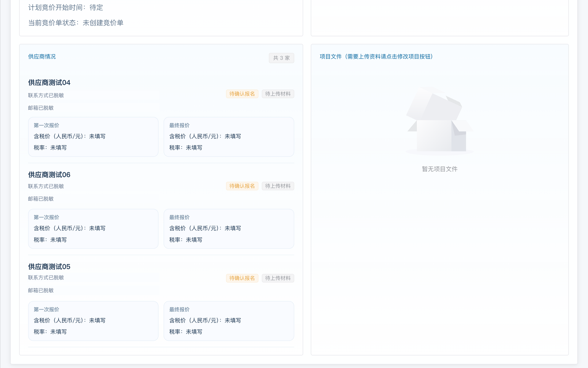588x368 pixels.
Task: Click 待确认报名 tag for 供应商测试06
Action: [x=242, y=186]
